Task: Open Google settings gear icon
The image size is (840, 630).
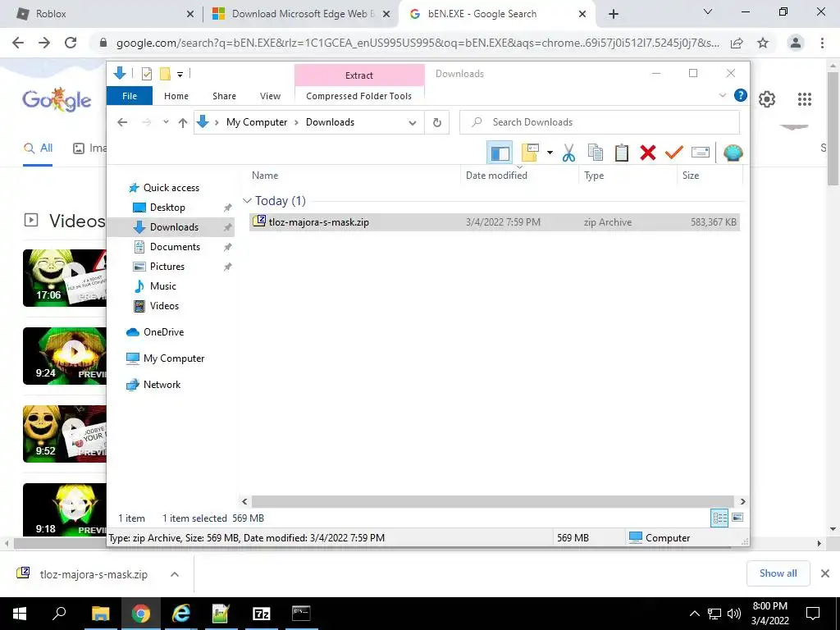Action: [x=767, y=99]
